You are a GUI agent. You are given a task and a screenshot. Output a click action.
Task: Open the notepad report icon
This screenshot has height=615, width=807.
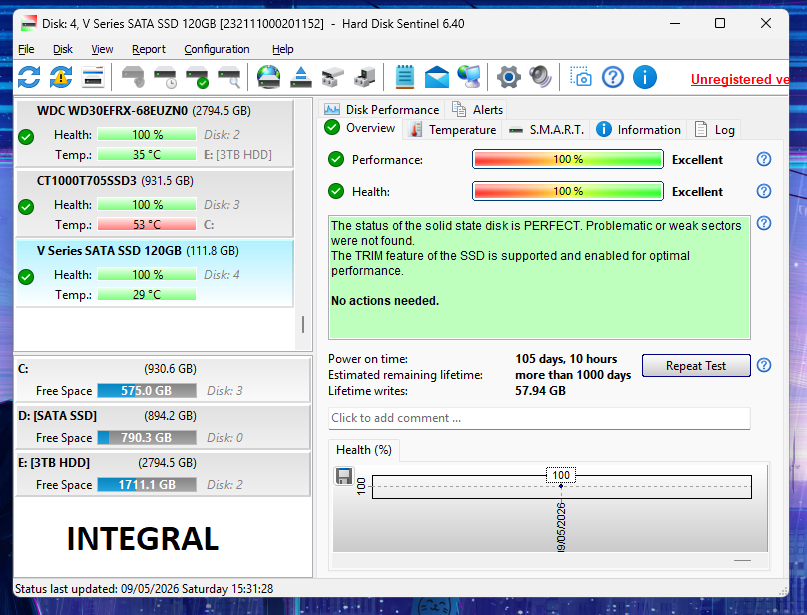[x=405, y=77]
